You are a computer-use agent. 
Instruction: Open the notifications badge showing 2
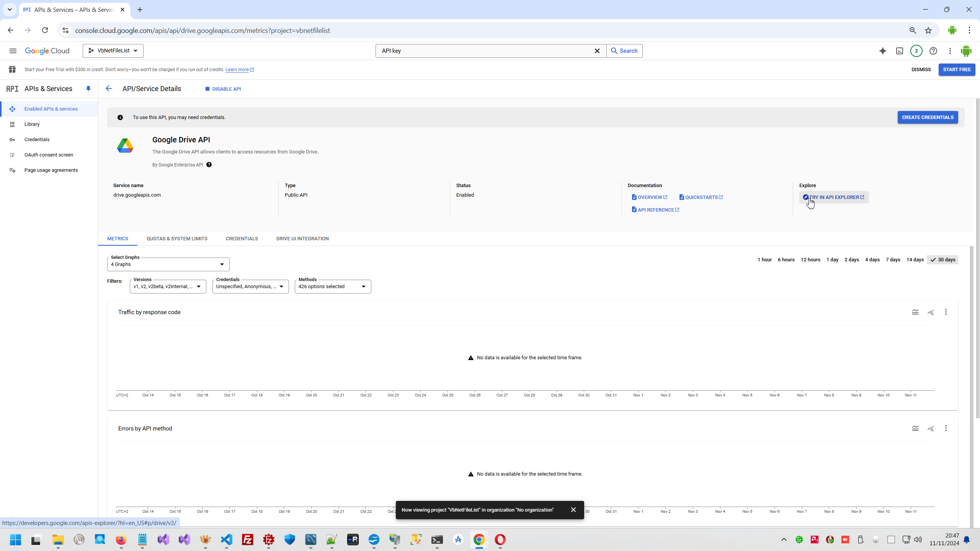click(x=916, y=51)
